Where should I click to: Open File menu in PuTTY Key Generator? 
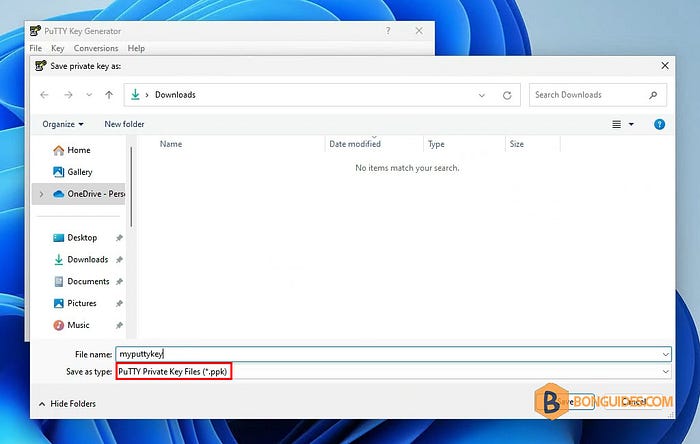point(36,48)
